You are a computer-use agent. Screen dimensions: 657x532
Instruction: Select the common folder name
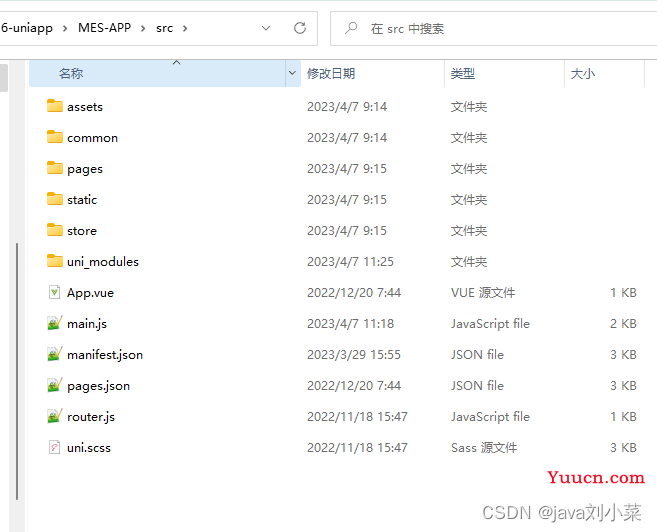[x=92, y=138]
